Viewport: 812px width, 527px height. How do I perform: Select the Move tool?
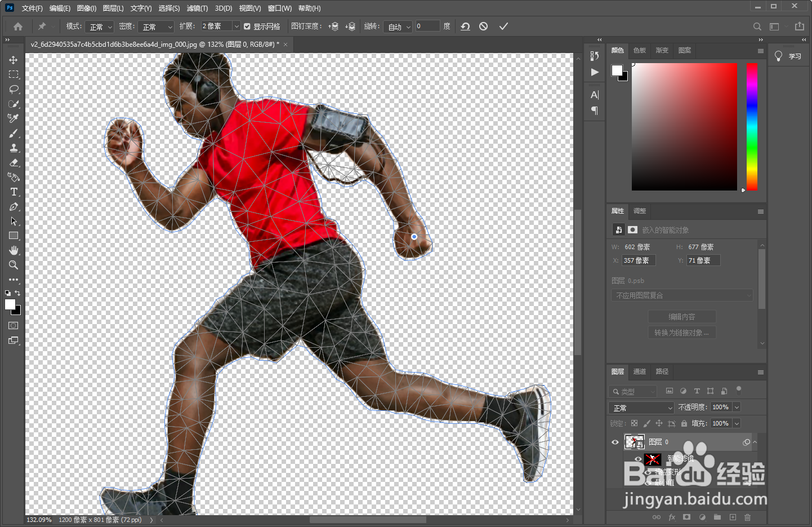[x=14, y=60]
